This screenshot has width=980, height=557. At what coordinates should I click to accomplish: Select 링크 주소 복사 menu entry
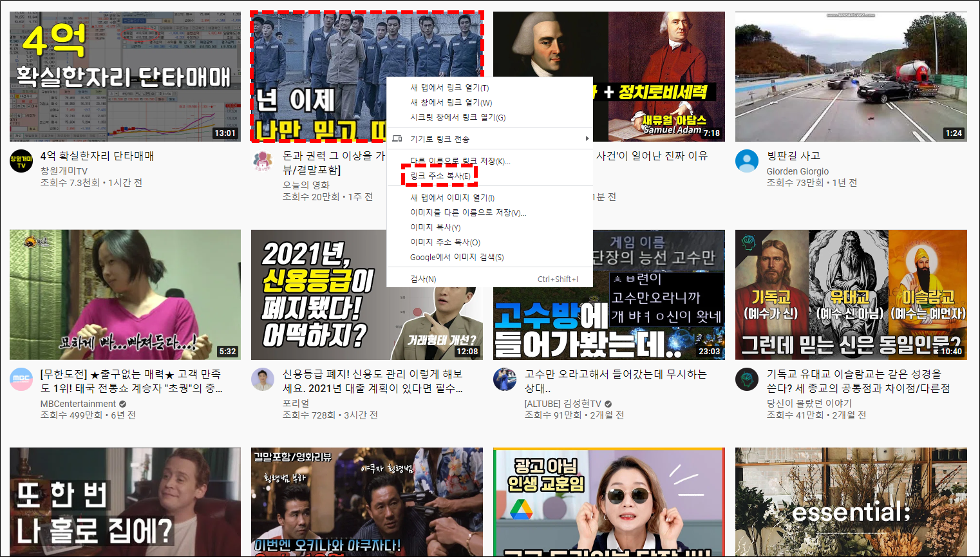tap(489, 176)
